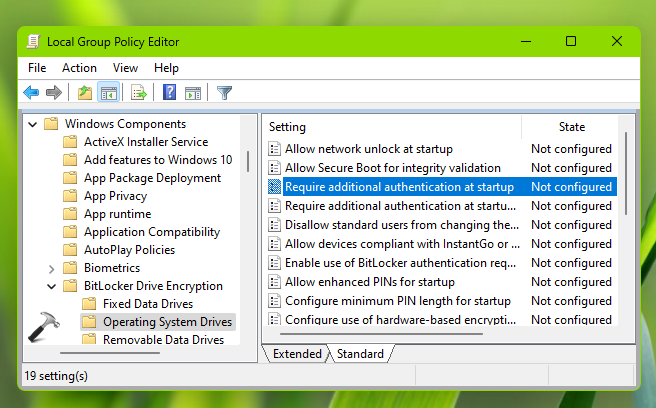The image size is (656, 408).
Task: Sort by the Setting column header
Action: click(288, 127)
